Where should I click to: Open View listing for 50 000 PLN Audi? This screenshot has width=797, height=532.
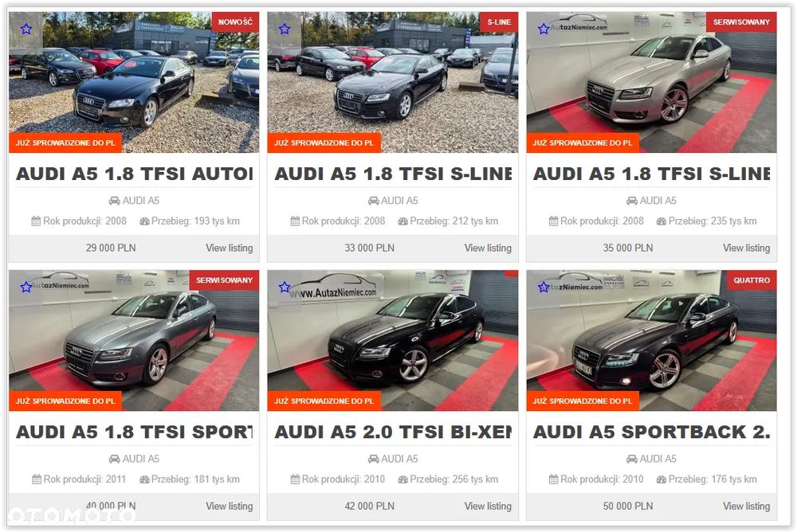[x=747, y=506]
